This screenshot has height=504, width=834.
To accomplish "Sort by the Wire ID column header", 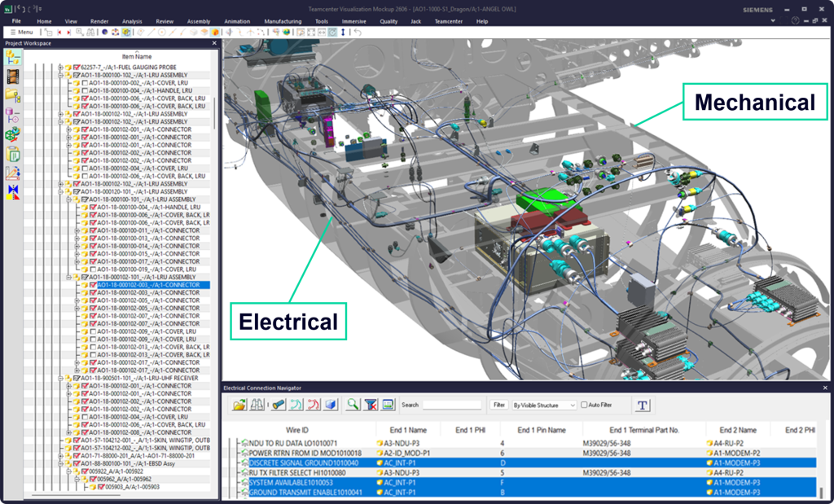I will (x=296, y=430).
